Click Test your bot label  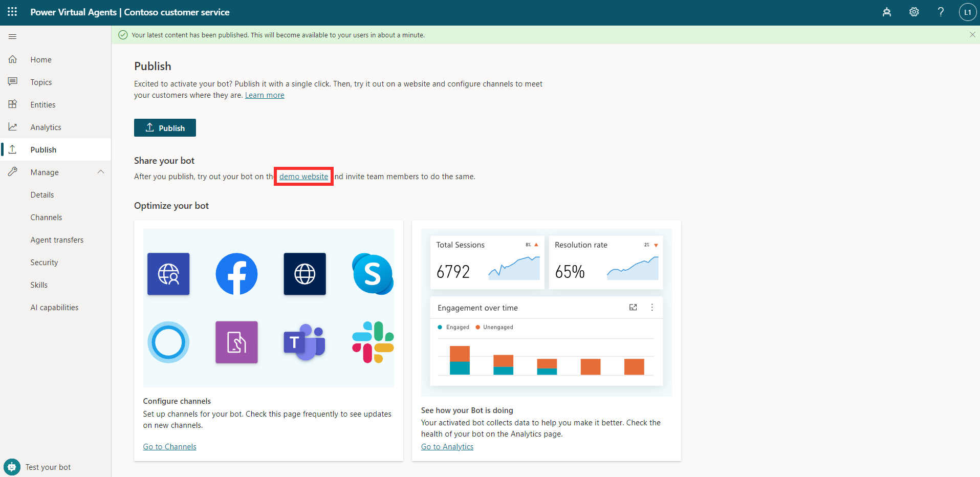tap(48, 467)
